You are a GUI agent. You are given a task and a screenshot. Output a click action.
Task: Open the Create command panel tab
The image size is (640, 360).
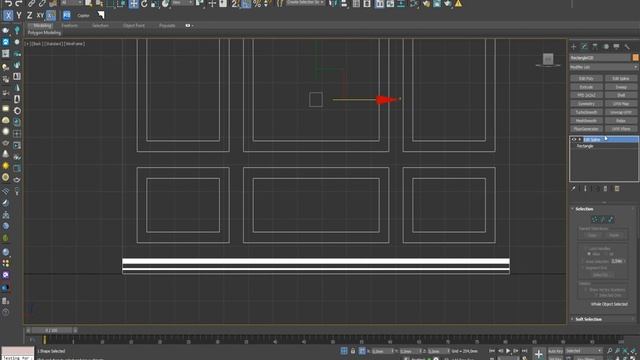coord(573,47)
